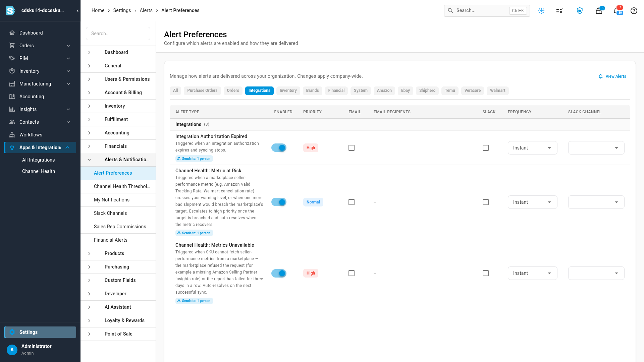
Task: Toggle Channel Health: Metrics Unavailable enabled switch
Action: pyautogui.click(x=279, y=273)
